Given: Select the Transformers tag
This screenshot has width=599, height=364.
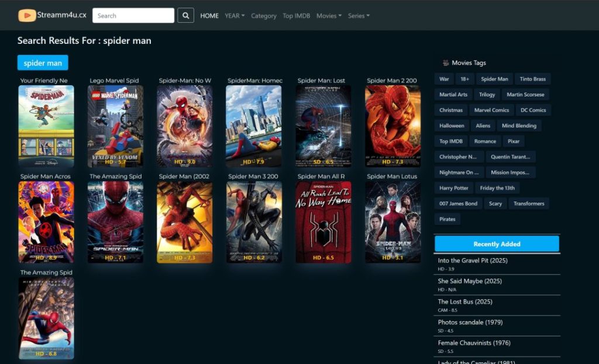Looking at the screenshot, I should 529,204.
